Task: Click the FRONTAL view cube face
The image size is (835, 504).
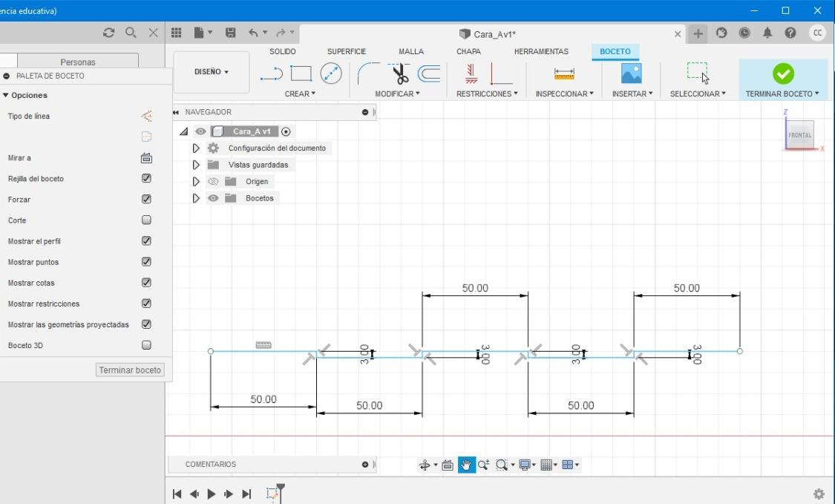Action: point(799,135)
